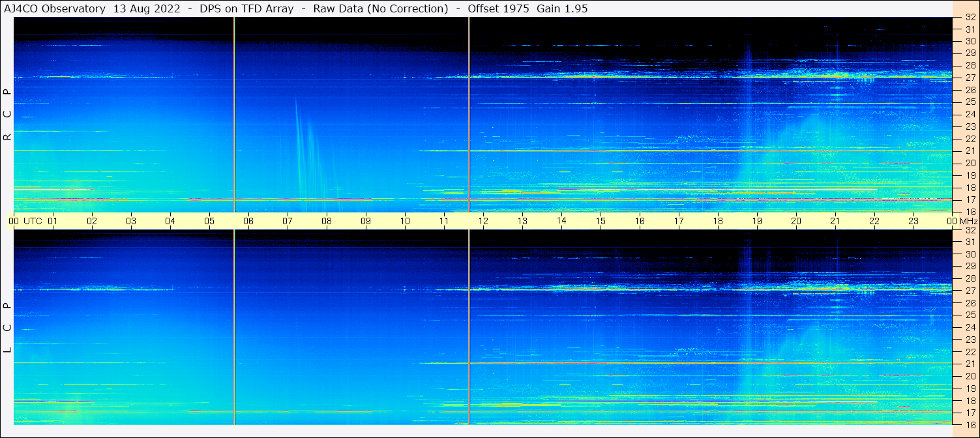980x438 pixels.
Task: Click the 24 MHz label on RCP frequency scale
Action: (x=970, y=114)
